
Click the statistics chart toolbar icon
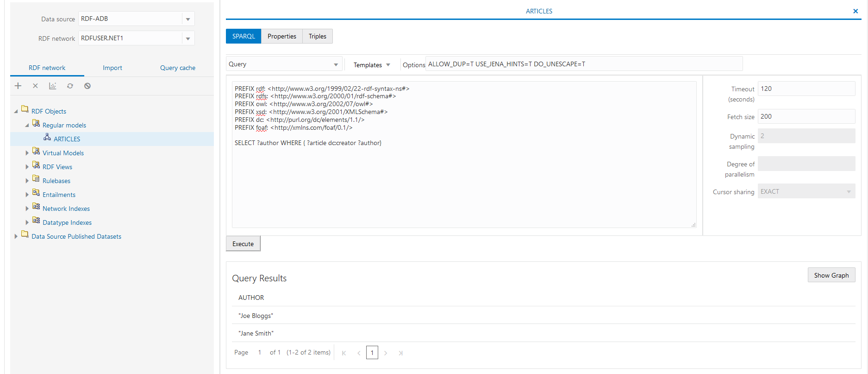coord(53,86)
